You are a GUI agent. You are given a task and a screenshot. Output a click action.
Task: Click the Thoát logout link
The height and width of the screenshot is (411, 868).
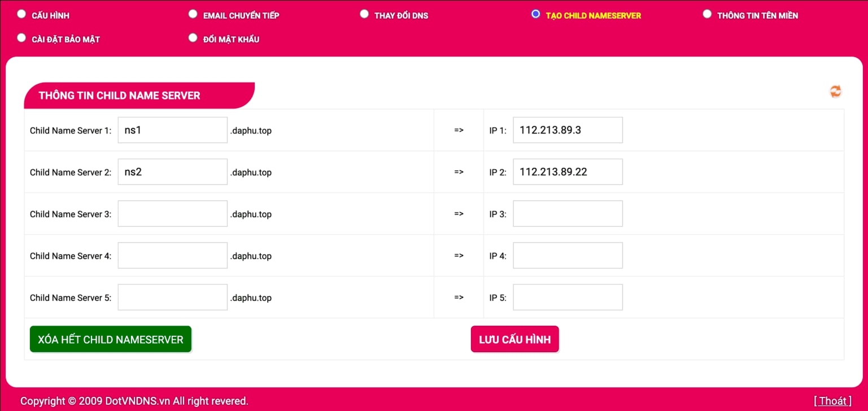832,401
